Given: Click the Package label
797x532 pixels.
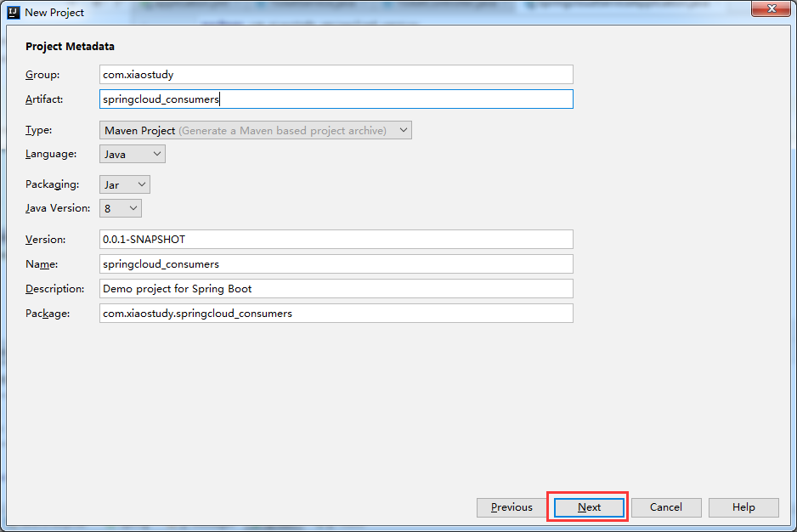Looking at the screenshot, I should click(48, 314).
